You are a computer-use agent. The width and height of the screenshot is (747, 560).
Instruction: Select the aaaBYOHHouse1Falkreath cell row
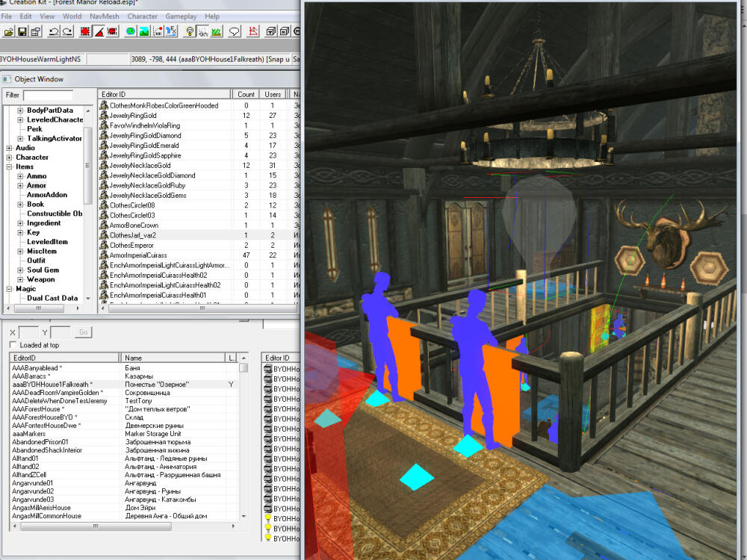[124, 385]
